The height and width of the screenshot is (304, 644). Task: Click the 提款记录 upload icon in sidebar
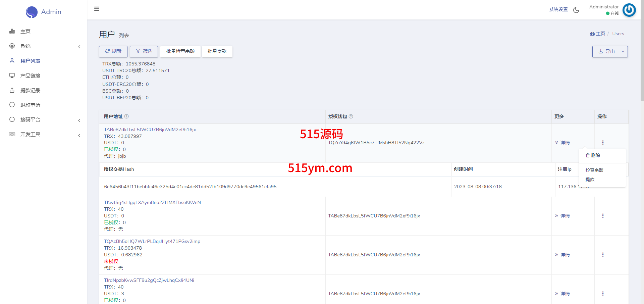(12, 90)
